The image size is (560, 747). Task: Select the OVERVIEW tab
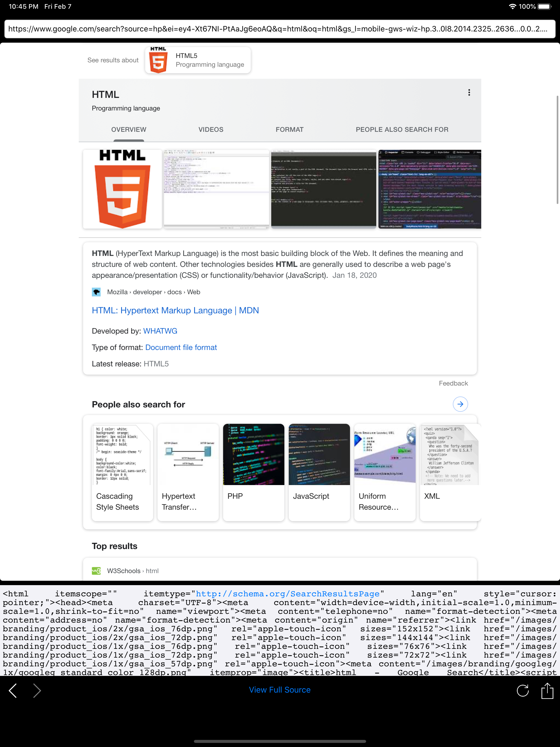click(129, 130)
